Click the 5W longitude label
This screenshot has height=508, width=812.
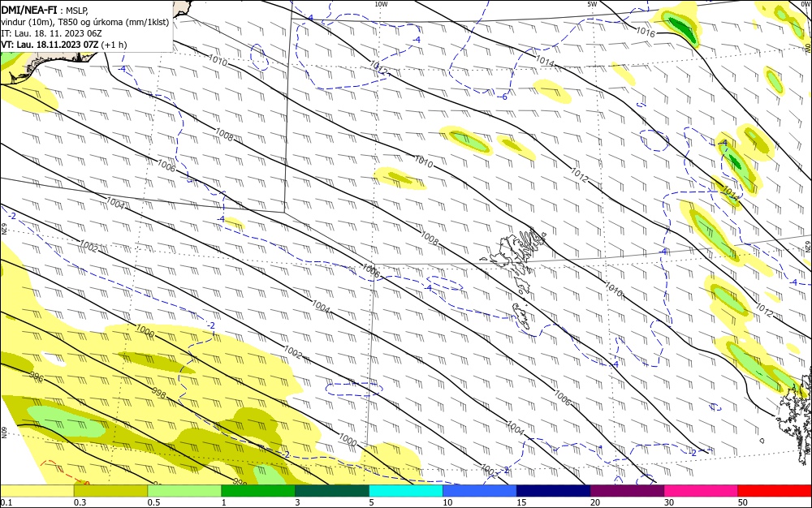592,4
